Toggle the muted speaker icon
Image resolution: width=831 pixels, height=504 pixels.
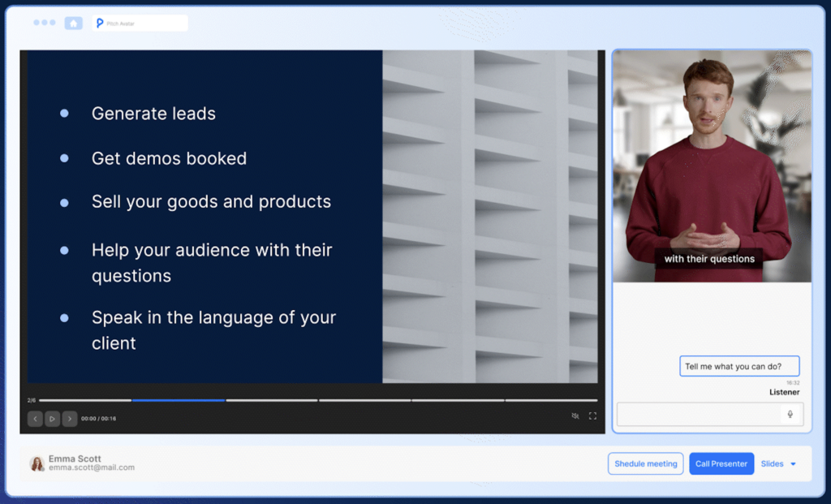pos(575,416)
